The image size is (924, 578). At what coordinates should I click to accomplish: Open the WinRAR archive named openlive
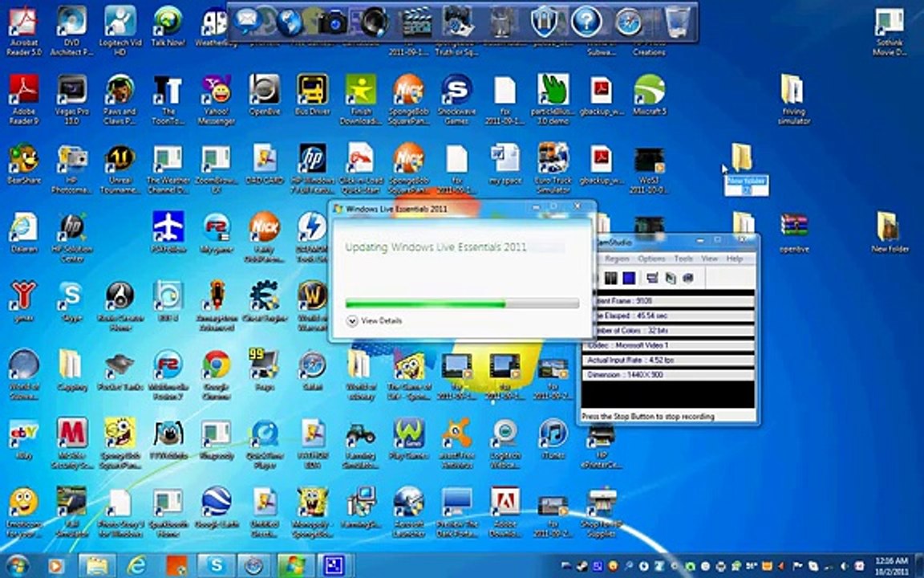[794, 233]
